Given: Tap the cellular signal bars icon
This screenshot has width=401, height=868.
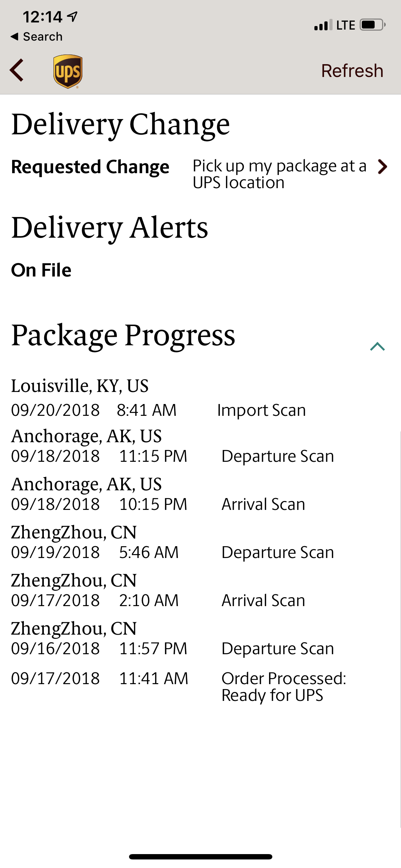Looking at the screenshot, I should tap(323, 25).
